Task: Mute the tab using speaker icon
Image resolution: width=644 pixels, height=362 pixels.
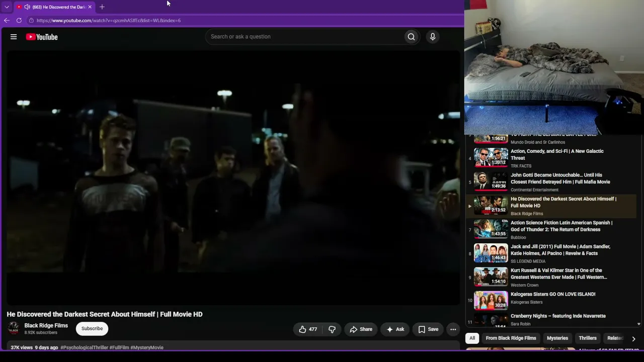Action: tap(27, 7)
